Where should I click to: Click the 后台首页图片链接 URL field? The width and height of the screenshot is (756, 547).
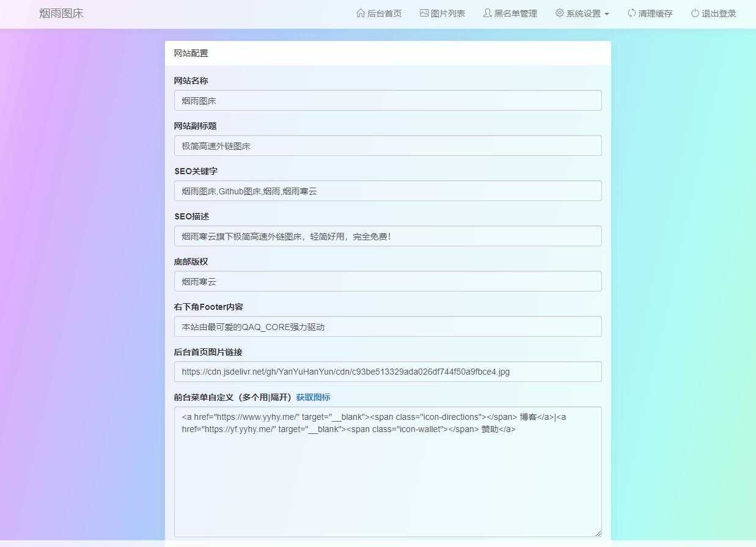pos(387,372)
